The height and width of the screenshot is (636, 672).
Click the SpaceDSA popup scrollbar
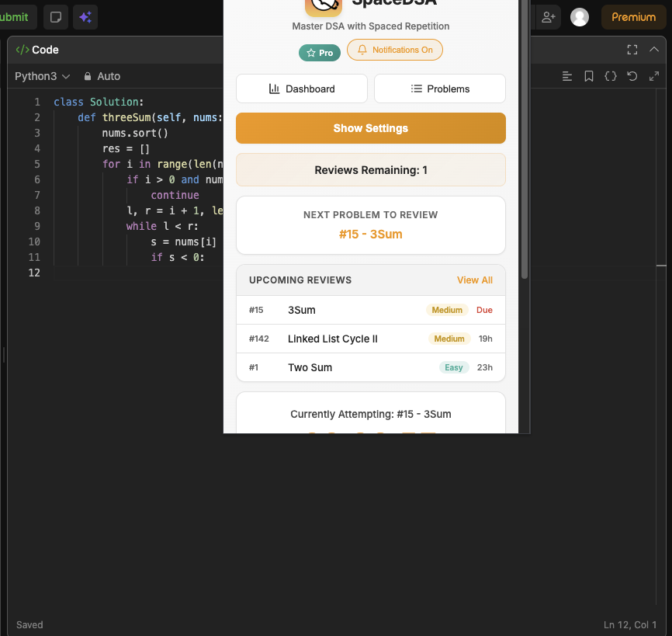click(x=524, y=139)
